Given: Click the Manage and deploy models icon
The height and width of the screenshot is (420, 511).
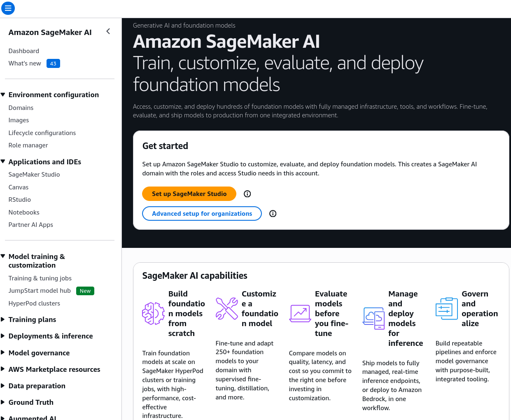Looking at the screenshot, I should 373,318.
